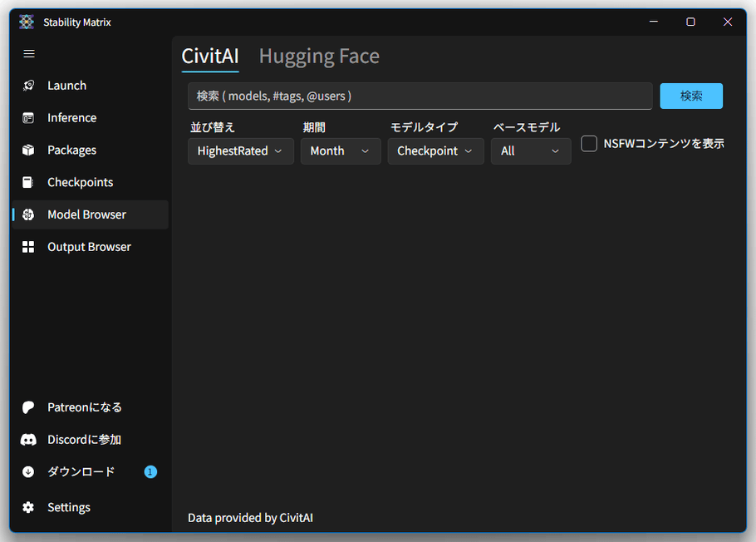Open the Inference page
Image resolution: width=756 pixels, height=542 pixels.
point(91,118)
